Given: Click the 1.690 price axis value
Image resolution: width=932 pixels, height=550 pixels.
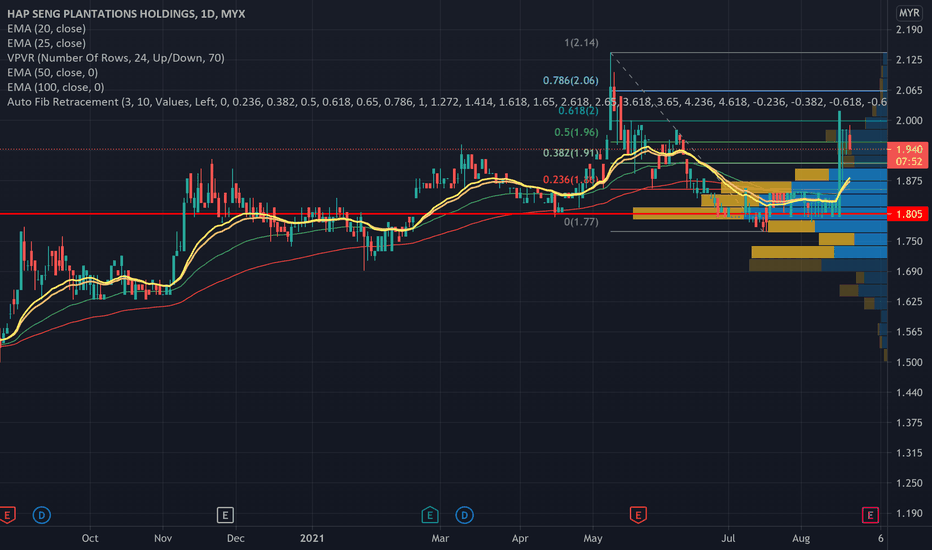Looking at the screenshot, I should [x=909, y=272].
